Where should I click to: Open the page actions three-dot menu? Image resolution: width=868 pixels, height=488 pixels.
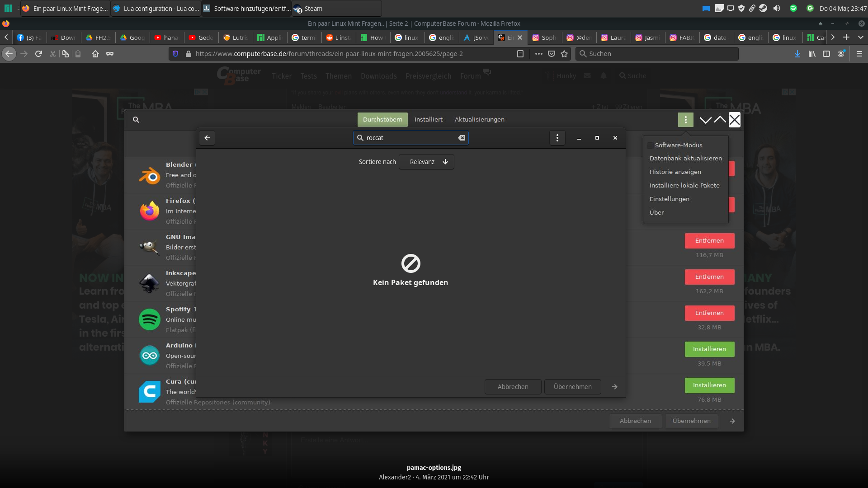[x=538, y=54]
